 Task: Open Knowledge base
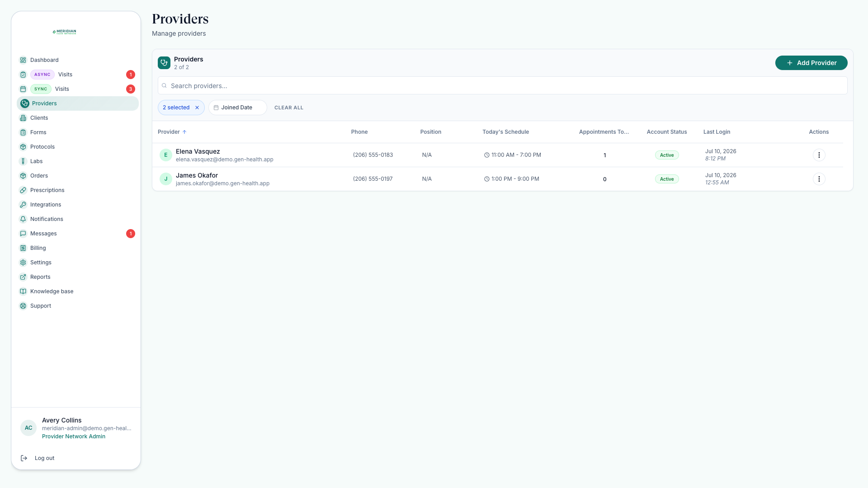click(x=77, y=291)
